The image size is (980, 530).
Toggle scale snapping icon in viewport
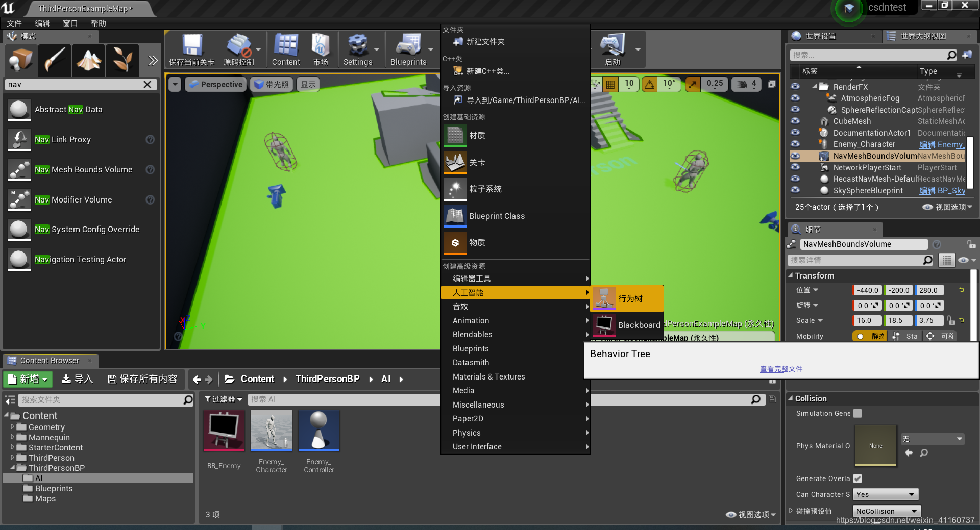pyautogui.click(x=692, y=84)
